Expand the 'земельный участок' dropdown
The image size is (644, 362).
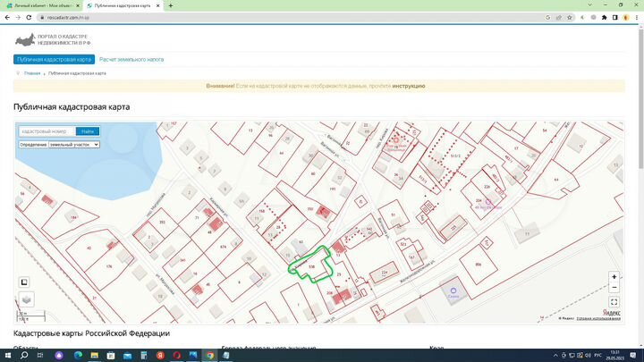[x=73, y=144]
